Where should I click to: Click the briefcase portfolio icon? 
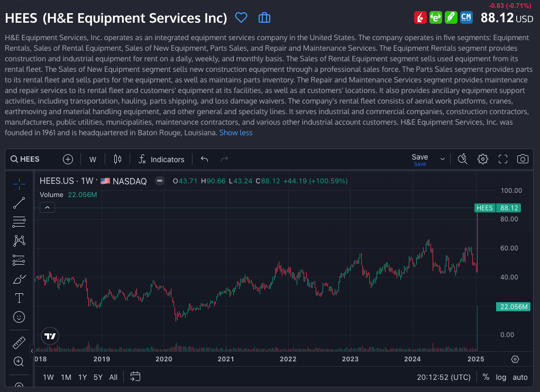[x=264, y=17]
